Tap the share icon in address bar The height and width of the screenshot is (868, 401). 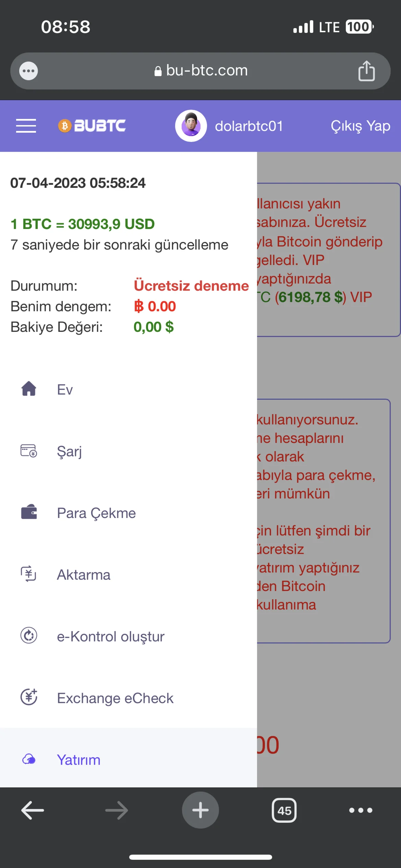[x=366, y=71]
